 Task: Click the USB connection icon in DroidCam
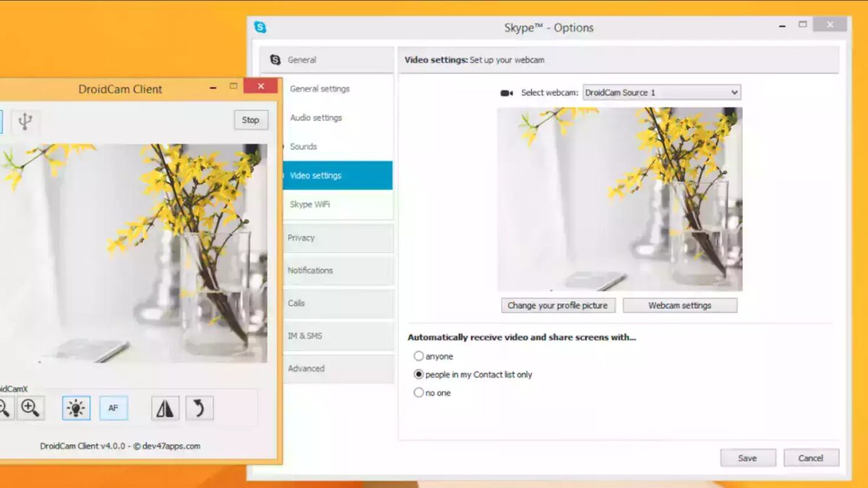(25, 121)
